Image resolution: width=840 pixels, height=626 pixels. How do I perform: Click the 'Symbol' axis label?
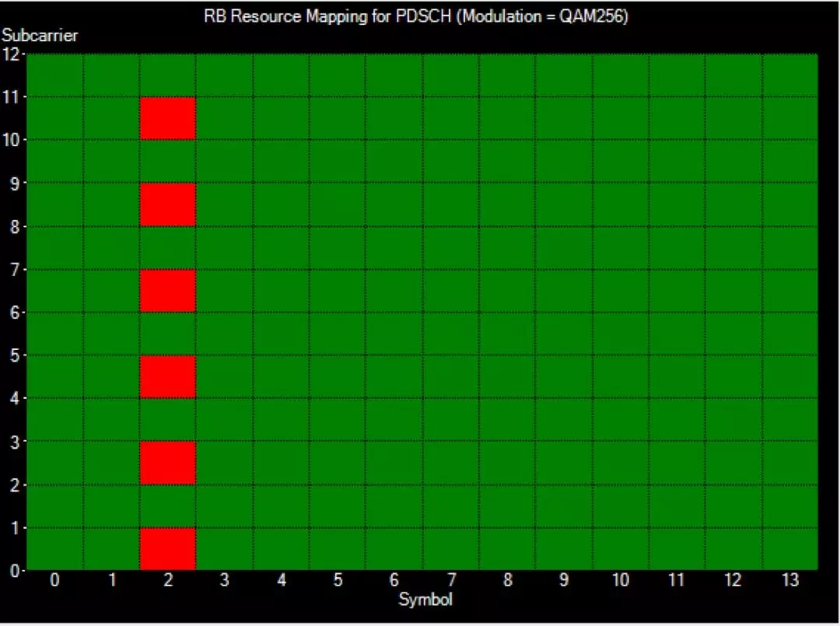click(x=425, y=600)
